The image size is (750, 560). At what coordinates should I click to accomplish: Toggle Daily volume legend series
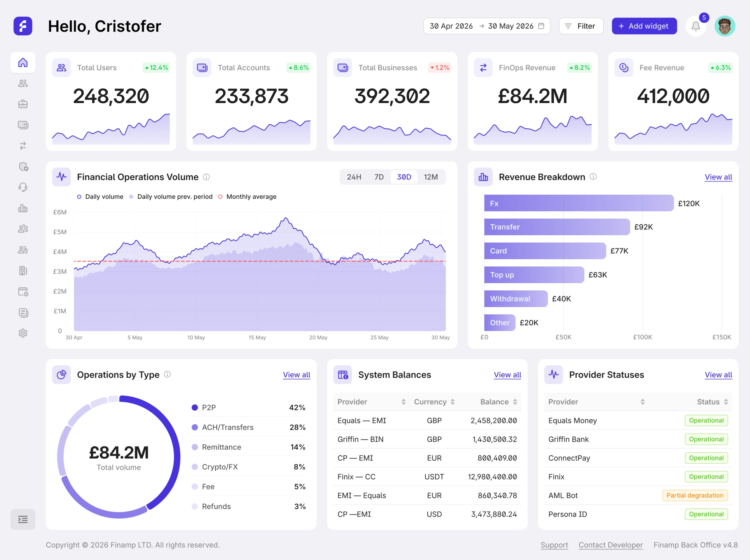tap(100, 197)
